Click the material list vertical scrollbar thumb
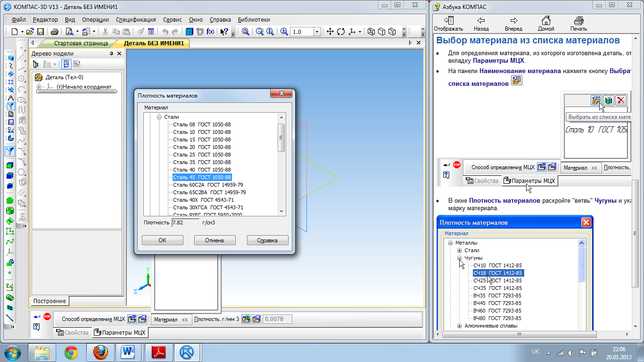 coord(281,138)
